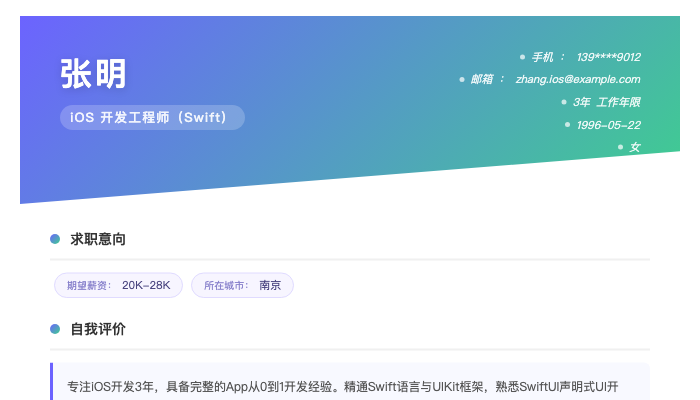The height and width of the screenshot is (400, 700).
Task: Click the 期望薪资 20K-28K tag
Action: [x=118, y=285]
